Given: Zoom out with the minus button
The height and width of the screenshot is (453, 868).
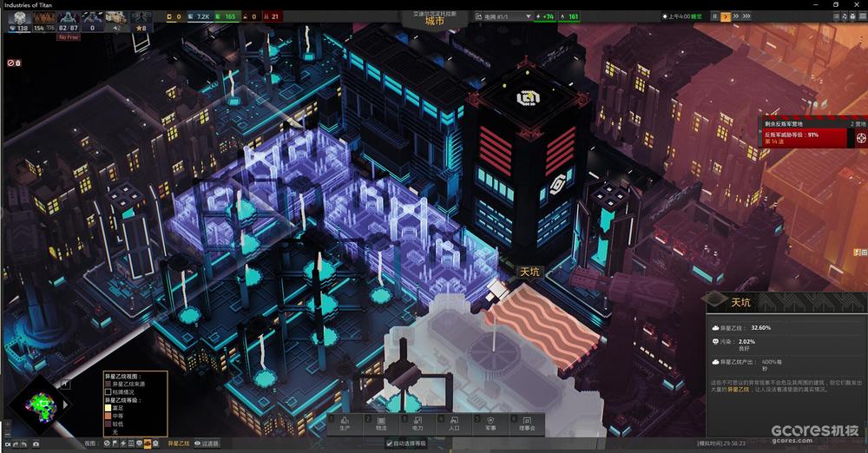Looking at the screenshot, I should point(7,432).
